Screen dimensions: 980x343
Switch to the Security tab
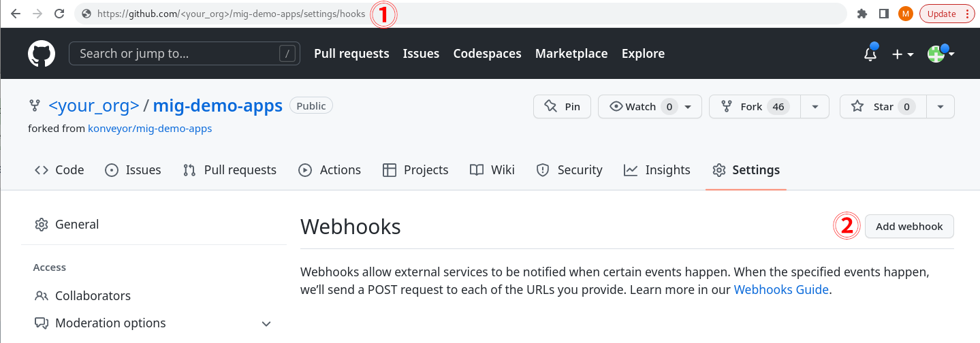point(569,170)
